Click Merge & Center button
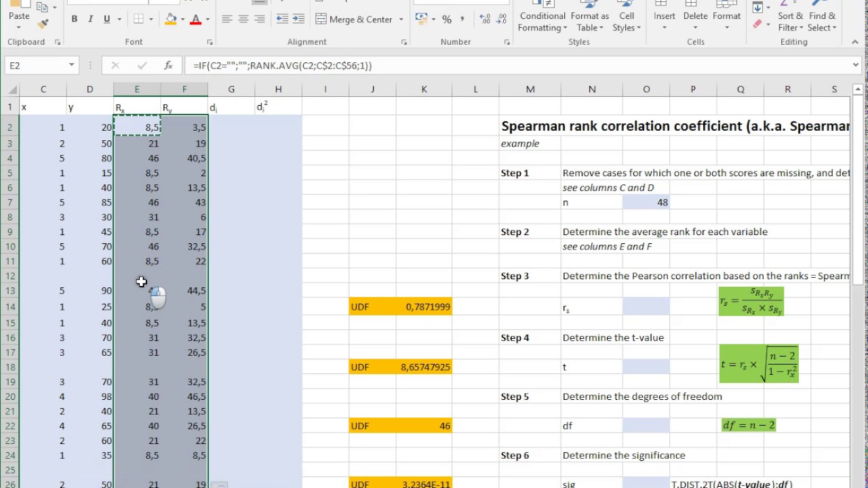The height and width of the screenshot is (488, 868). pyautogui.click(x=354, y=20)
